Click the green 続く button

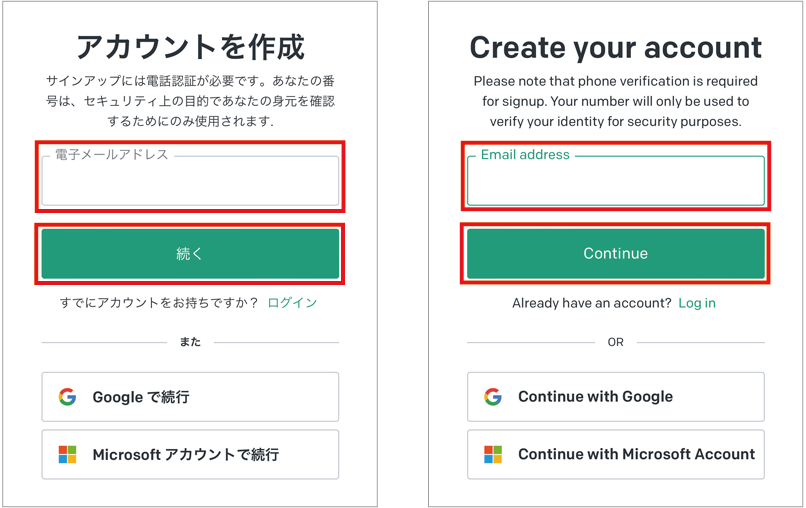190,253
